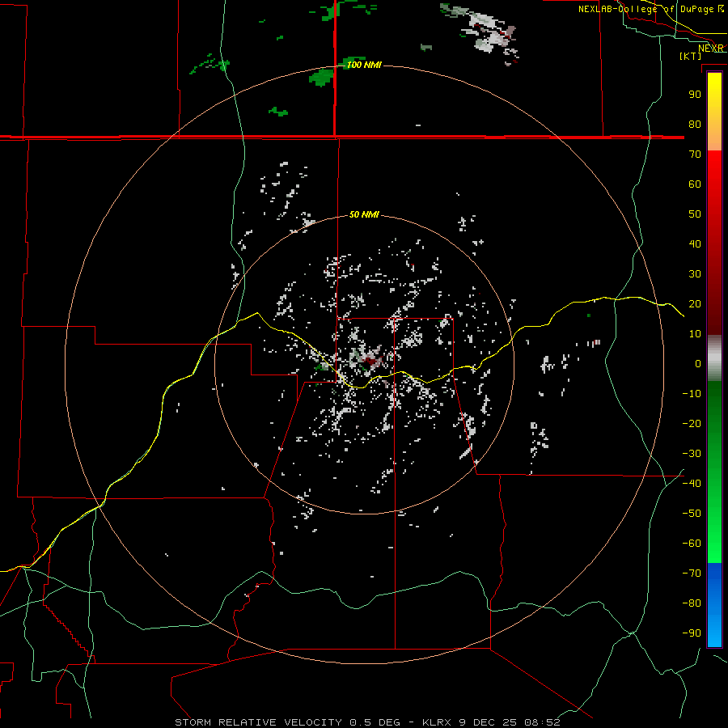Click the positive 80 scale value
This screenshot has height=728, width=728.
tap(695, 125)
